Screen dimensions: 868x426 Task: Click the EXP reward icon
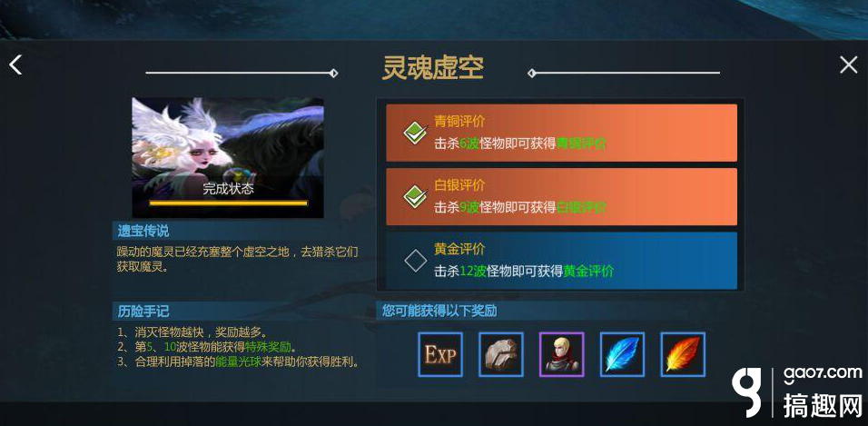click(x=440, y=354)
